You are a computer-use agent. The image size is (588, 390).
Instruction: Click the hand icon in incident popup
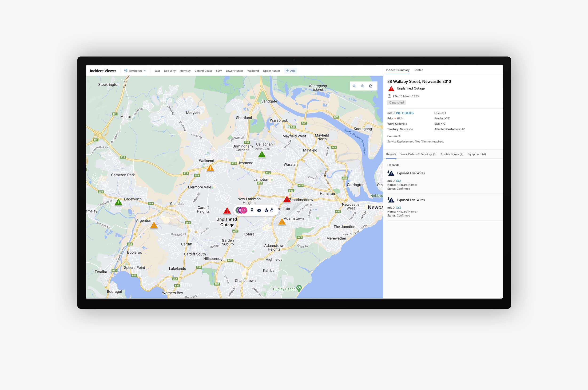click(272, 210)
